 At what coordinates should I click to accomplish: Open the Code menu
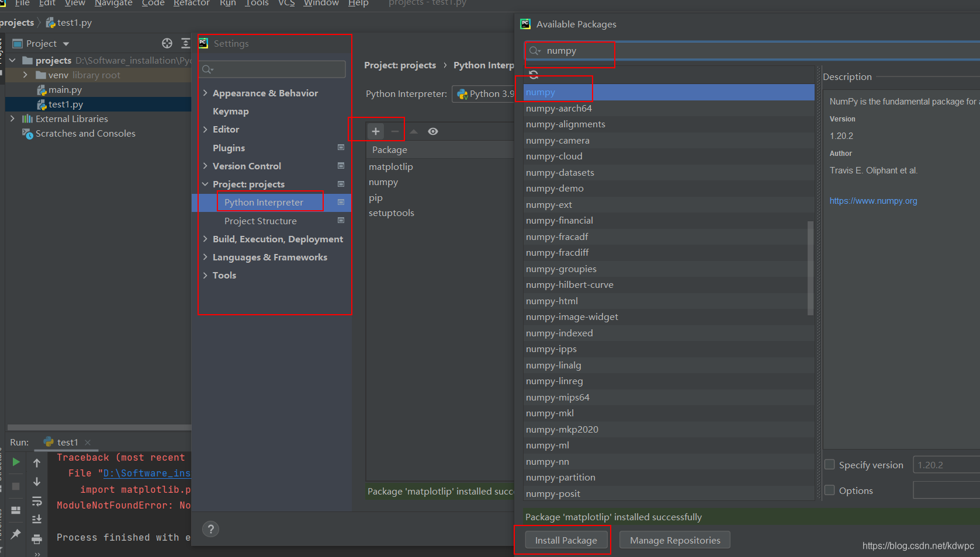click(x=153, y=4)
